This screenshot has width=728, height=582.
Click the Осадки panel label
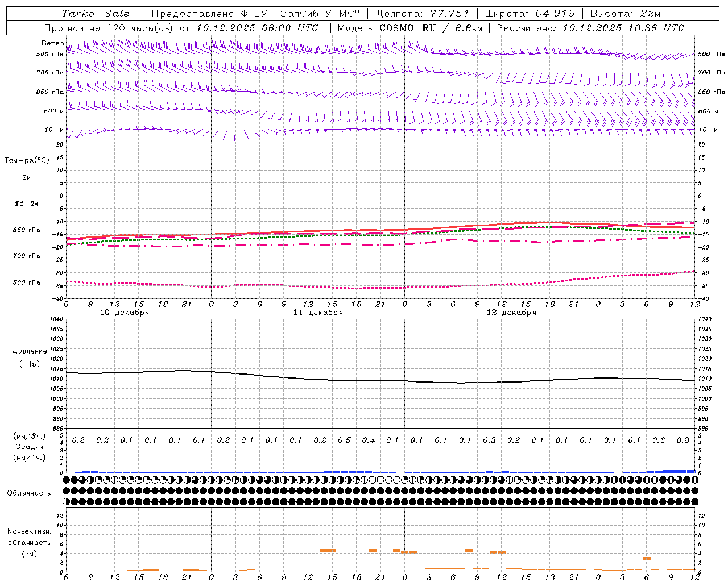30,447
